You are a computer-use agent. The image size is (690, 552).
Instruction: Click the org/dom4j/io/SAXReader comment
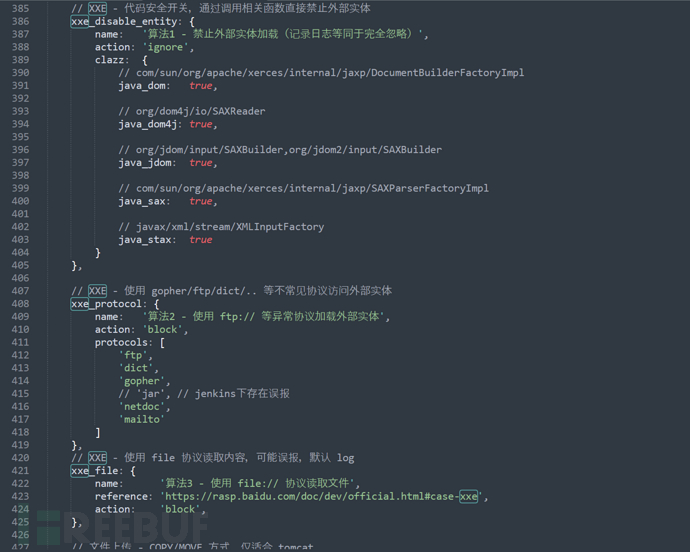192,111
